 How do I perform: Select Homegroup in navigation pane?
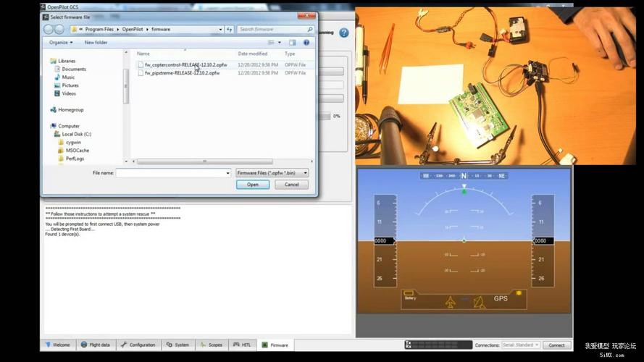[x=71, y=109]
